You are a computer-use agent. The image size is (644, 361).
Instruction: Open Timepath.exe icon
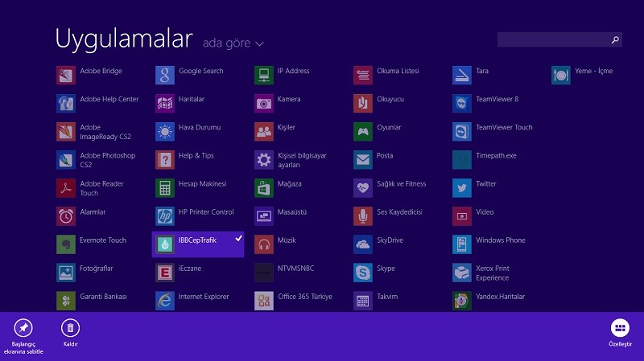click(461, 160)
